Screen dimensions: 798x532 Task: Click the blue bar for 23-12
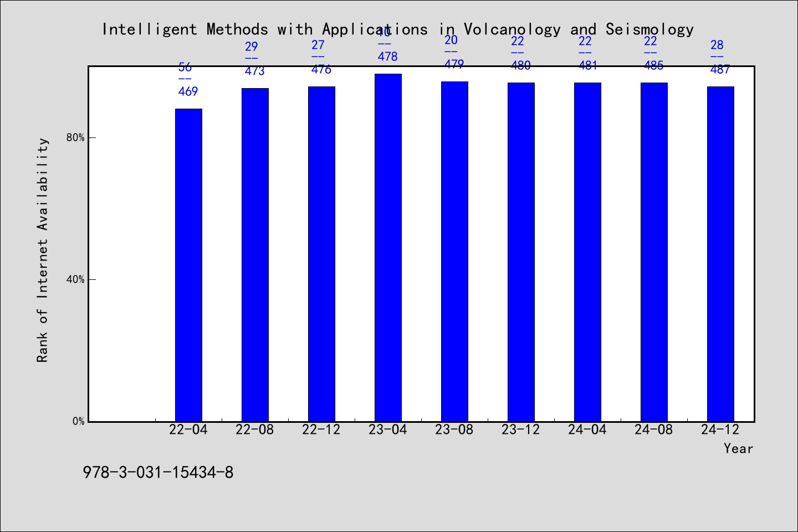(521, 252)
